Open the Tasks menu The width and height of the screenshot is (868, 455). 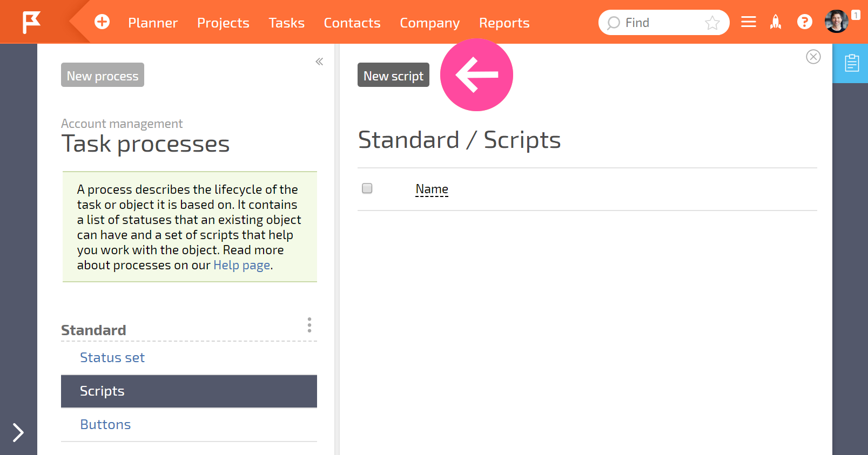[x=286, y=23]
